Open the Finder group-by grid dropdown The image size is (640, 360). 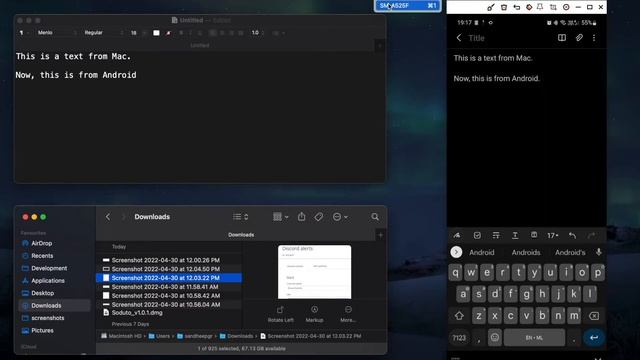(x=280, y=217)
